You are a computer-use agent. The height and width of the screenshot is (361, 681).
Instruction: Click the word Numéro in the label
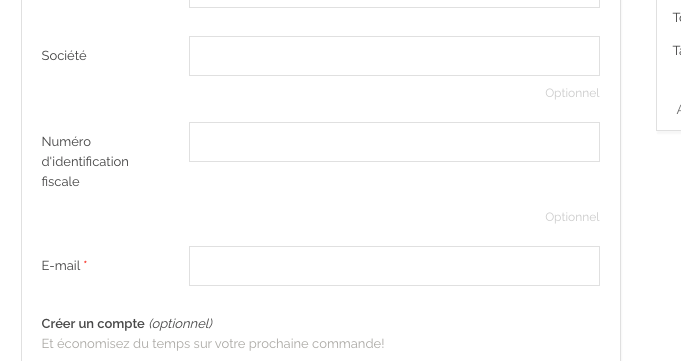pos(66,142)
